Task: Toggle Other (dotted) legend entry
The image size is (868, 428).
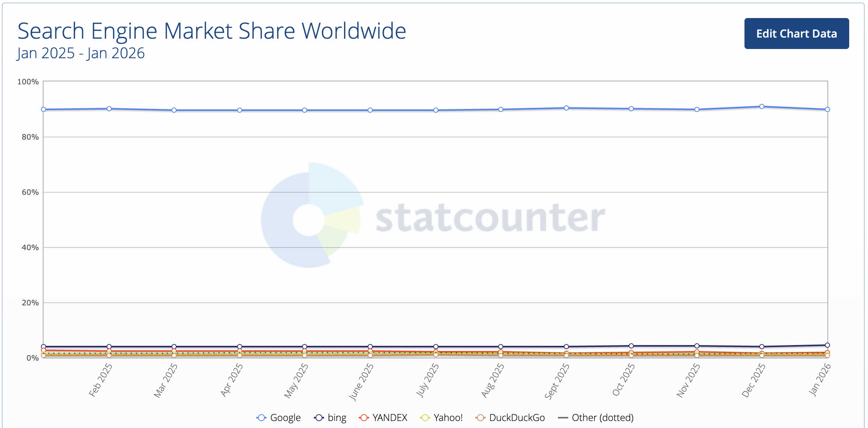Action: coord(602,418)
